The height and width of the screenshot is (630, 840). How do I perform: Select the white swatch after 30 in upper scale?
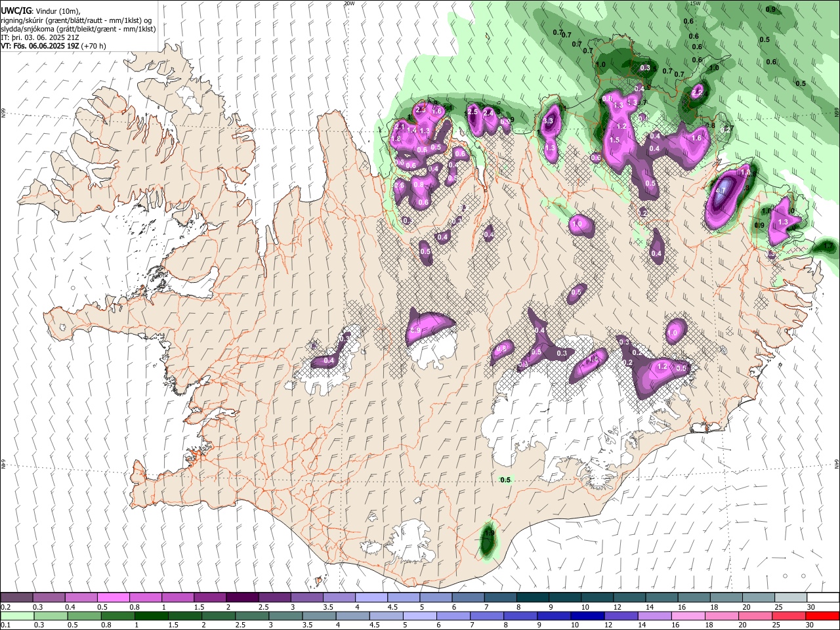824,597
